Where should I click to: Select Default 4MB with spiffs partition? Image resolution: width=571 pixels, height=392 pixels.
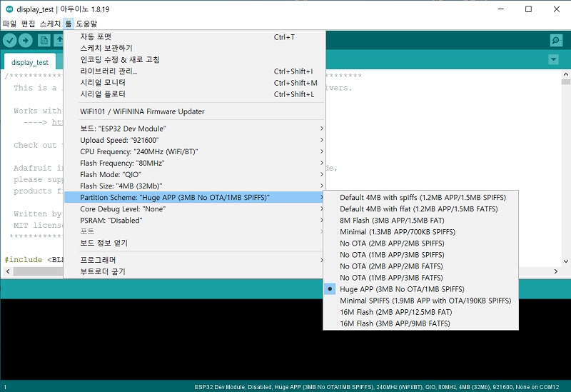click(x=420, y=198)
